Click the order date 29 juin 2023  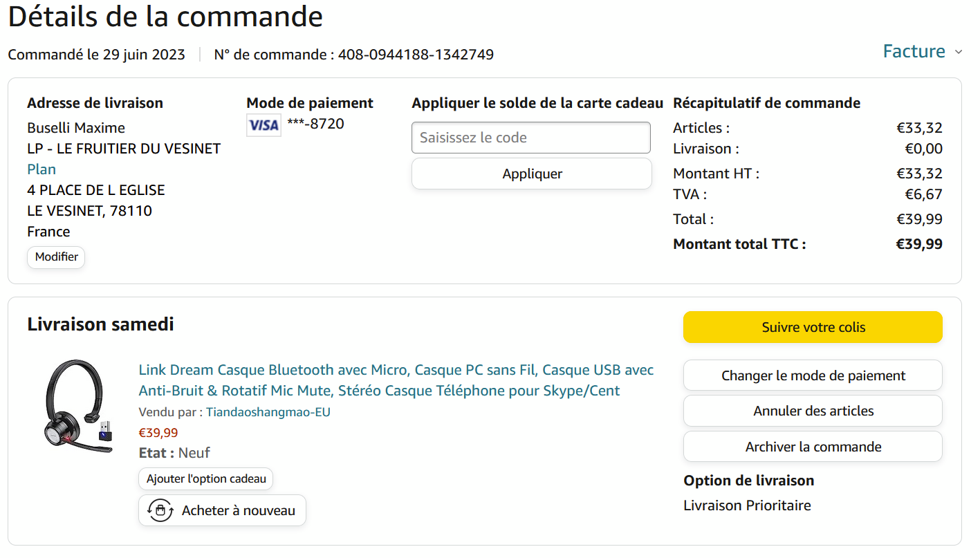click(x=144, y=55)
